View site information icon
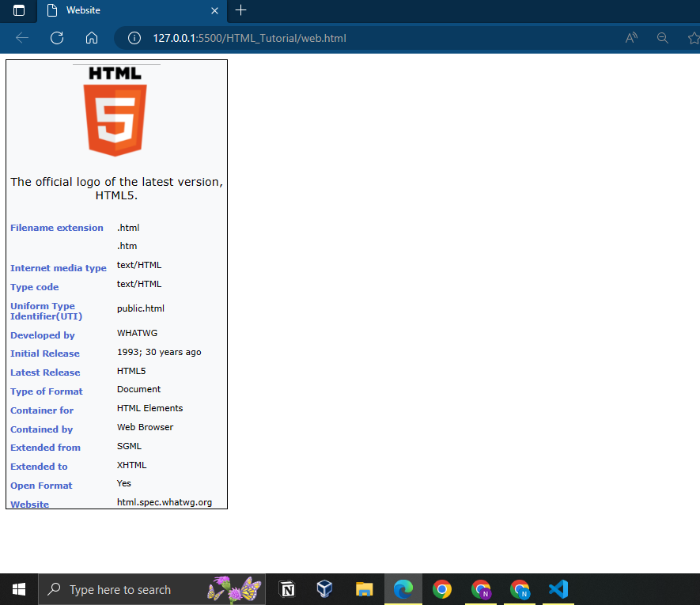The image size is (700, 605). point(134,38)
